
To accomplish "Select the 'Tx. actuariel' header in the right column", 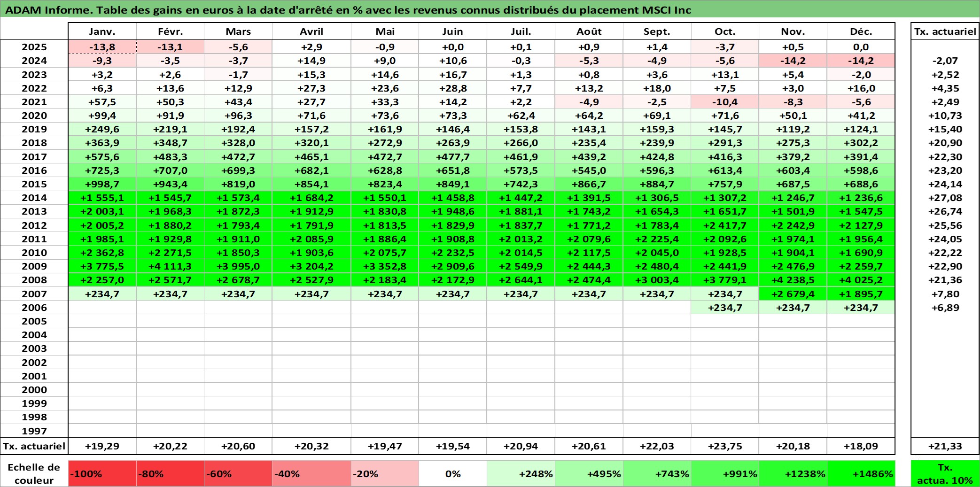I will [x=945, y=31].
